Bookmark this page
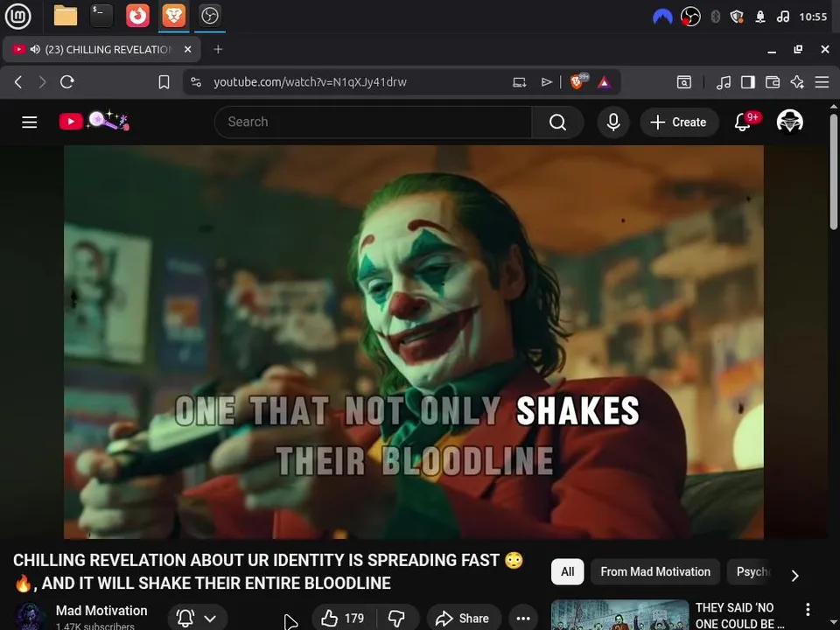The width and height of the screenshot is (840, 630). [164, 82]
